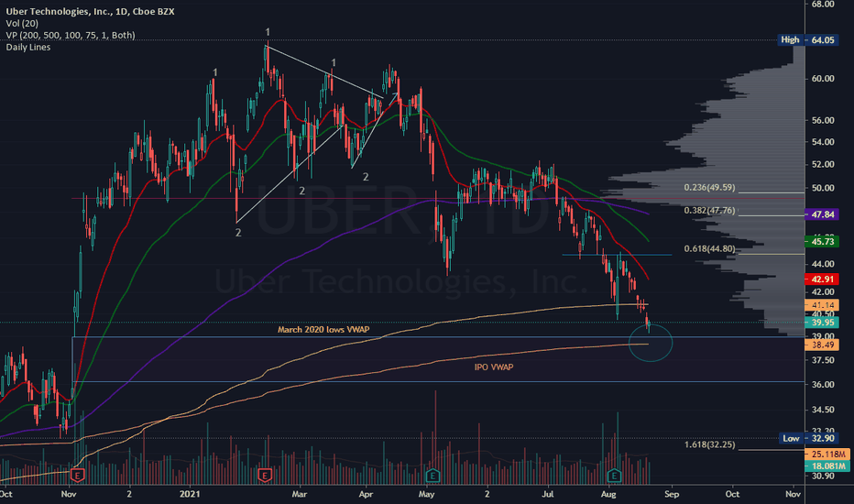
Task: Select the VP (200, 500, 100, 75, 1, Both) legend
Action: (71, 35)
